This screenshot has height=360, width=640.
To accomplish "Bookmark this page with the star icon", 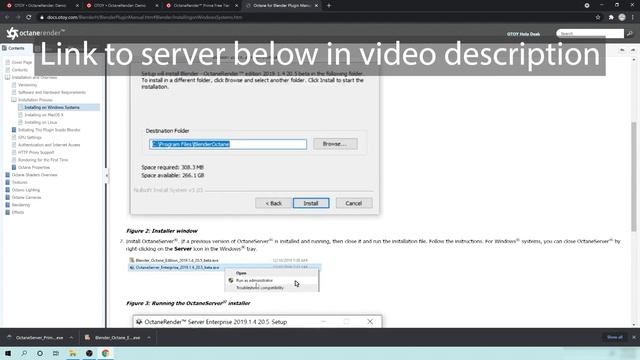I will tap(598, 17).
